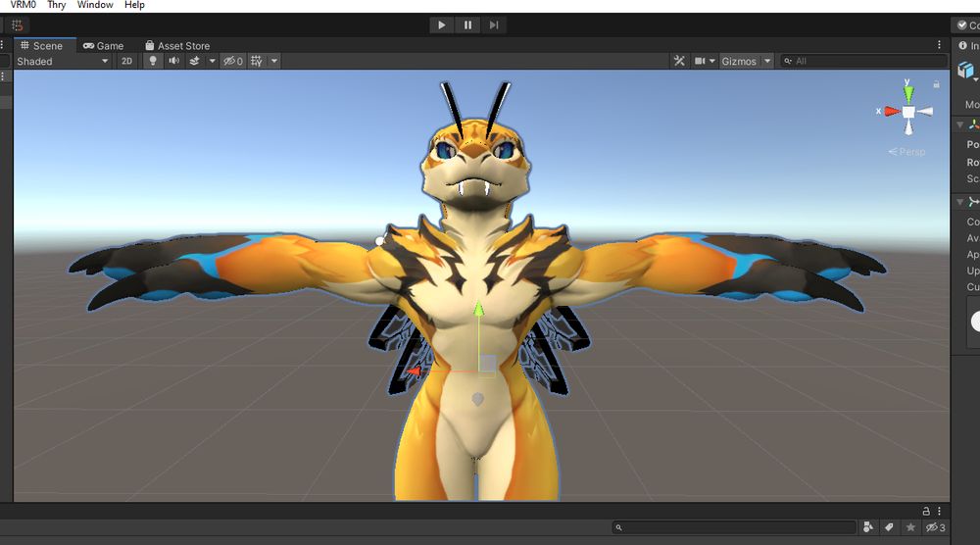Collapse the Animator component foldout arrow
The width and height of the screenshot is (980, 545).
pyautogui.click(x=960, y=202)
